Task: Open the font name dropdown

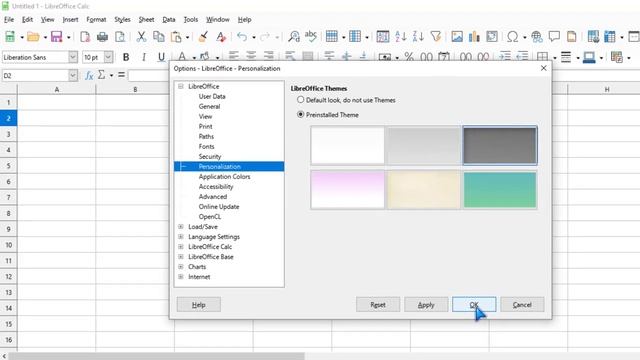Action: (73, 57)
